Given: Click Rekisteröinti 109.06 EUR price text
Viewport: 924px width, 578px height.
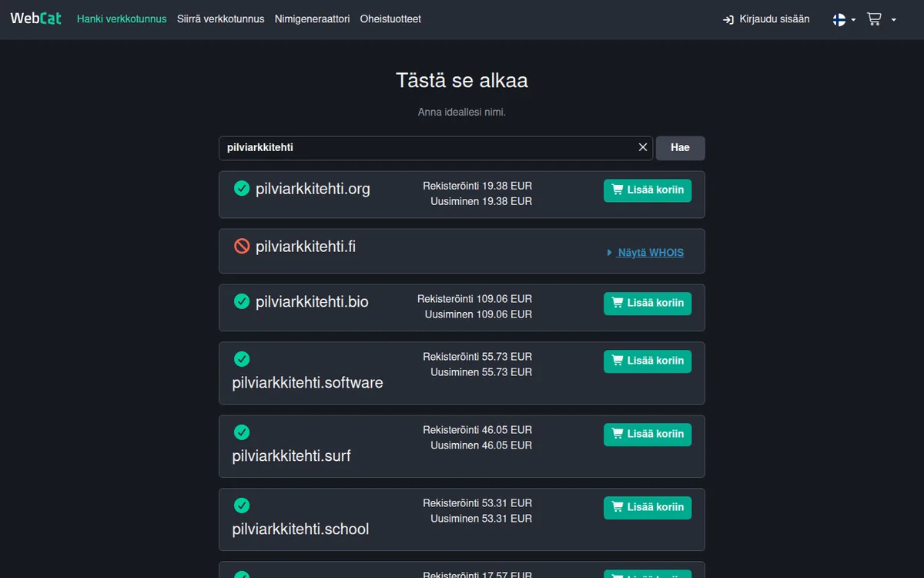Looking at the screenshot, I should point(474,299).
